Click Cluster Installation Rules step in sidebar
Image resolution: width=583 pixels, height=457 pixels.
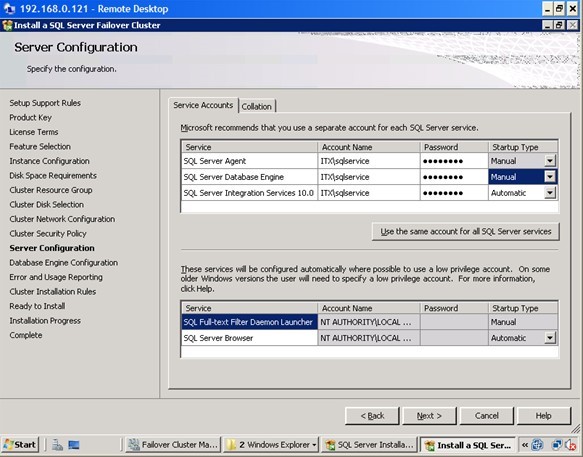tap(53, 292)
